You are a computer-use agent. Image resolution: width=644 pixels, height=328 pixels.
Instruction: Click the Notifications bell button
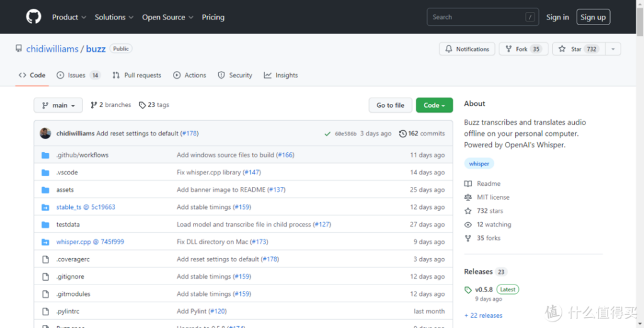(467, 49)
